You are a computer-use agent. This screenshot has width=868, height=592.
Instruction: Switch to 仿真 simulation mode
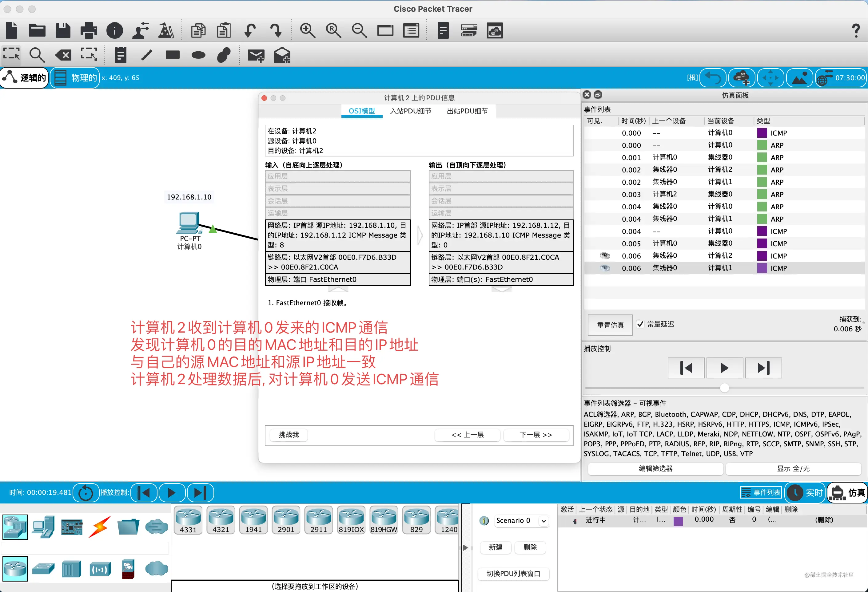point(847,493)
